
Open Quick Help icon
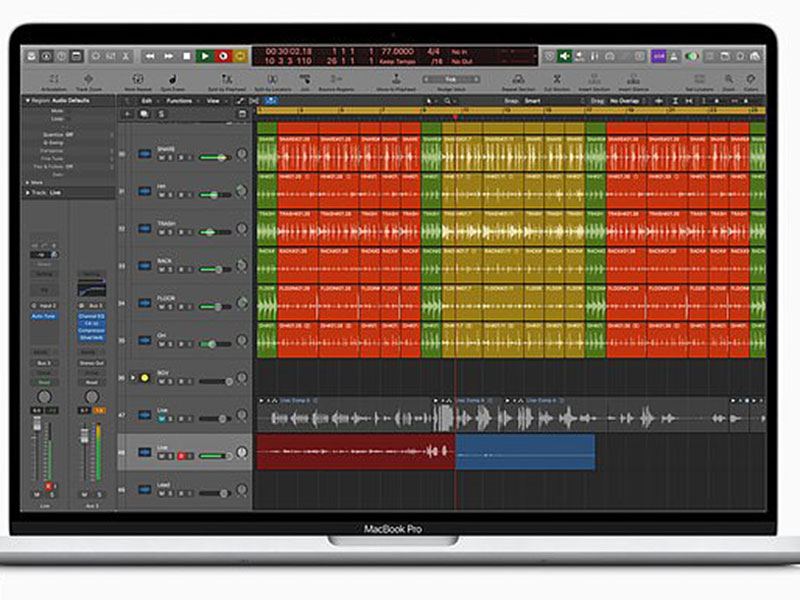pos(61,56)
